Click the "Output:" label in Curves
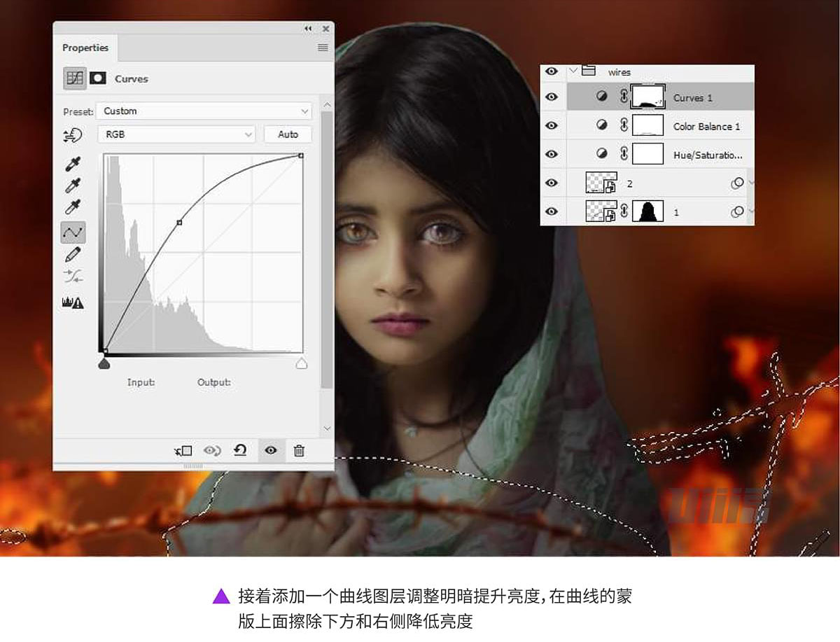The image size is (840, 642). (x=213, y=382)
